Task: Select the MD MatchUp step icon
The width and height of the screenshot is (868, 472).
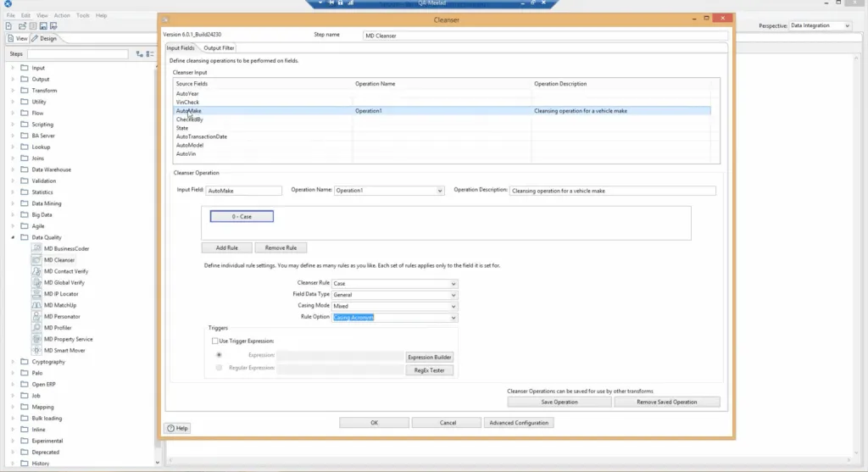Action: [x=36, y=305]
